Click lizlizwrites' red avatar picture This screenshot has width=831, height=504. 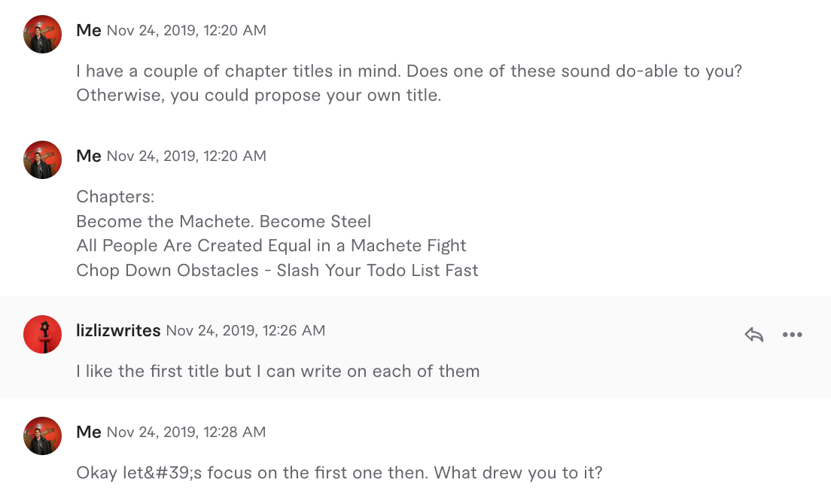click(43, 334)
